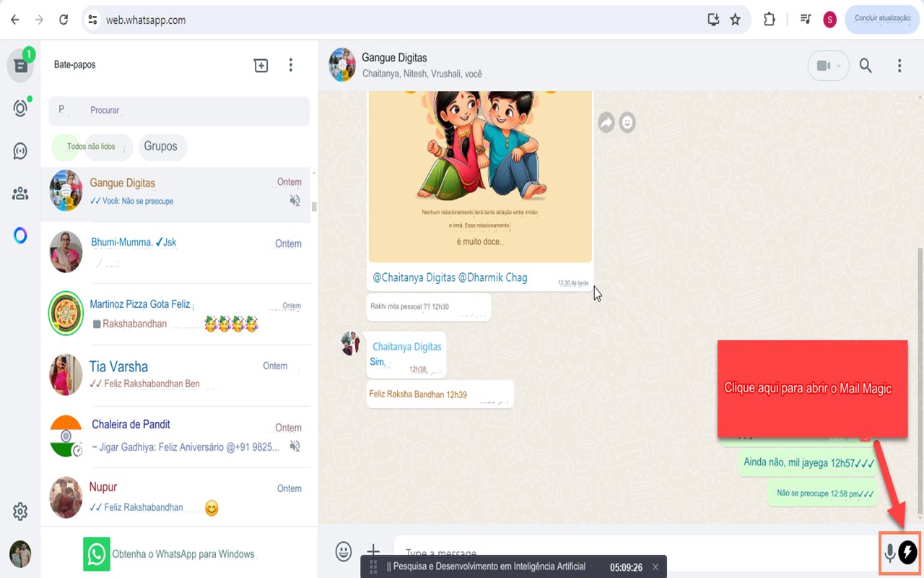Record a voice message with the microphone
Image resolution: width=924 pixels, height=578 pixels.
pos(890,553)
